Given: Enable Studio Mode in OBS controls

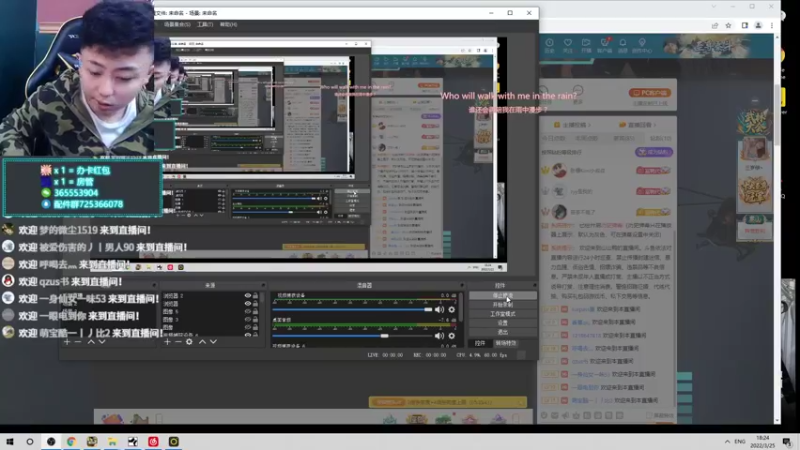Looking at the screenshot, I should tap(503, 314).
